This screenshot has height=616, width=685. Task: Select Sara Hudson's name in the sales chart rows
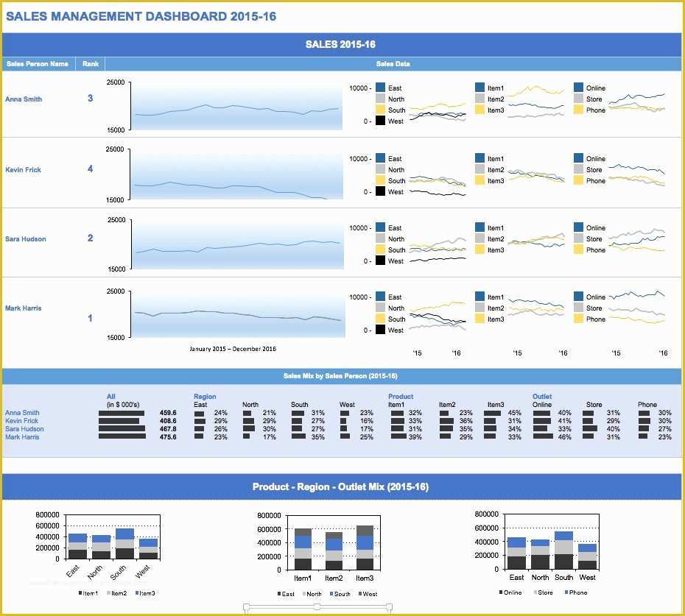coord(25,238)
